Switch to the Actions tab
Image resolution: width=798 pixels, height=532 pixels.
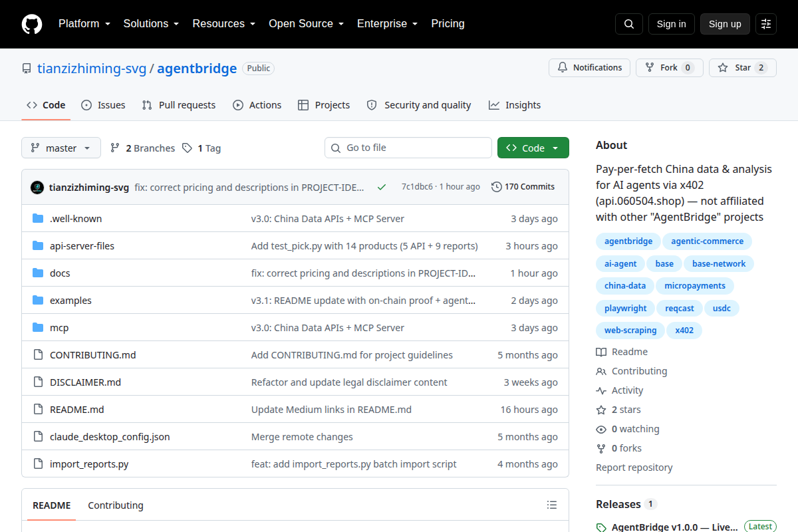click(x=257, y=105)
